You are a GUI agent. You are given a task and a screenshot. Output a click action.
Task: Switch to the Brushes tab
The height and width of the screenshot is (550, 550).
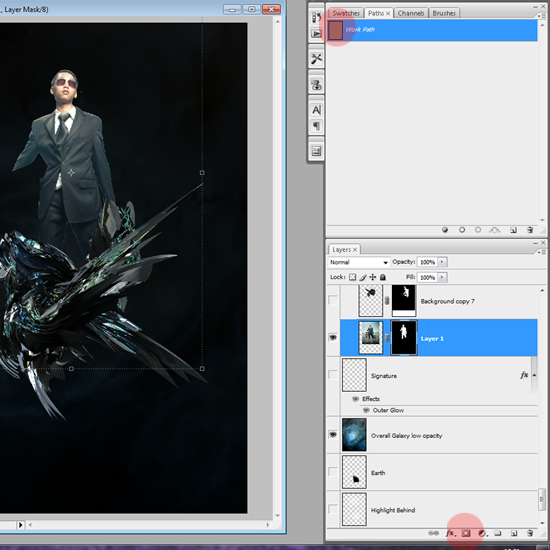pyautogui.click(x=444, y=13)
